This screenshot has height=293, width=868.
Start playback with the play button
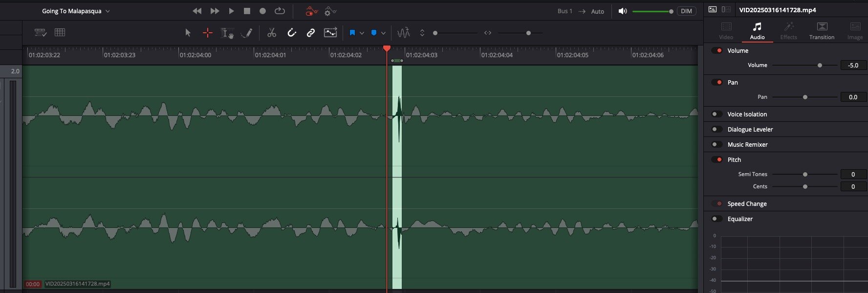(231, 11)
